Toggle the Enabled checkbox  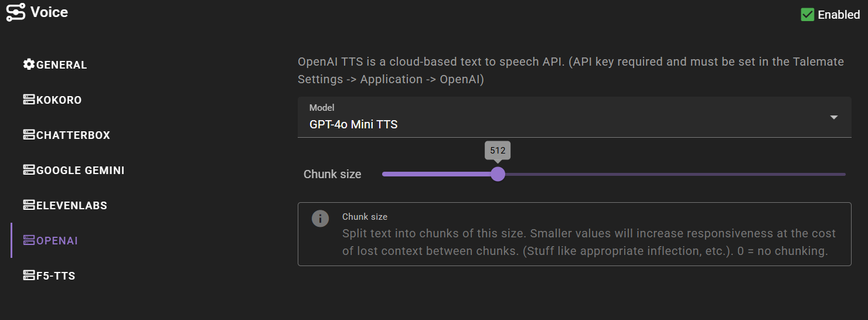coord(808,15)
